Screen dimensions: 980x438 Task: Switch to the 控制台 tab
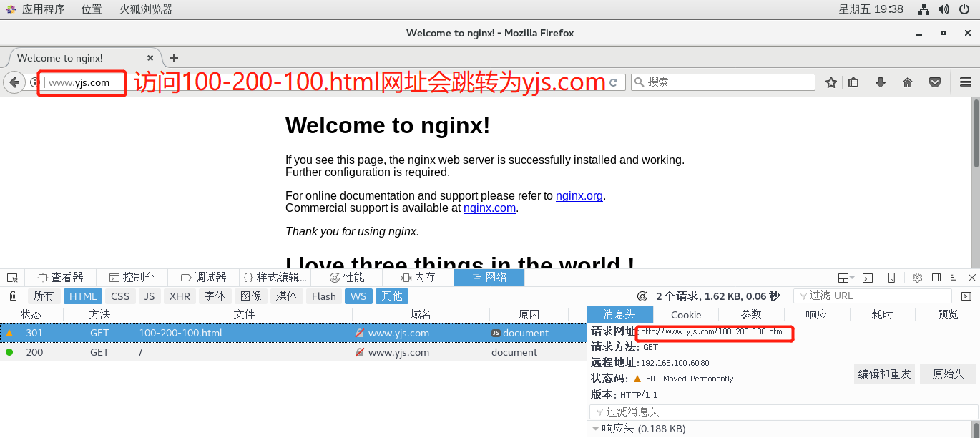pyautogui.click(x=132, y=278)
